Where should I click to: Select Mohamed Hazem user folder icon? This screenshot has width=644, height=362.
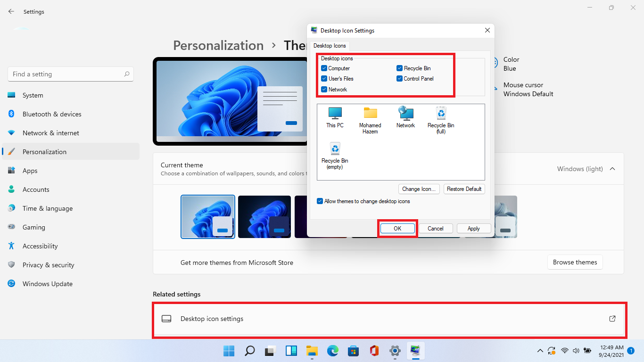370,121
